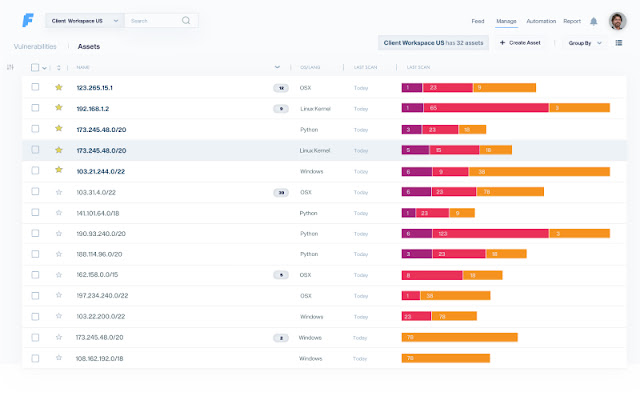
Task: Open select-all checkbox dropdown arrow
Action: coord(44,68)
